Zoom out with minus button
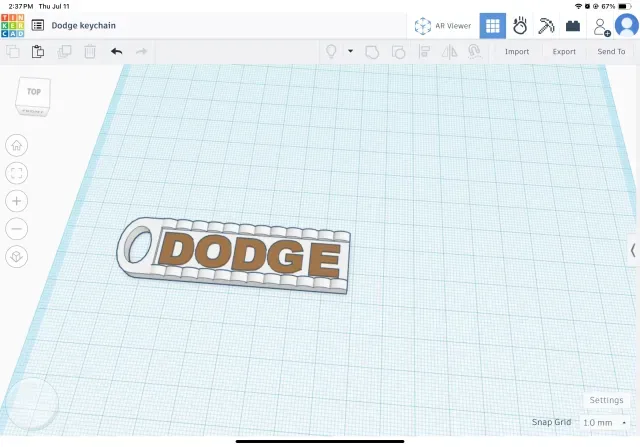 (x=16, y=229)
